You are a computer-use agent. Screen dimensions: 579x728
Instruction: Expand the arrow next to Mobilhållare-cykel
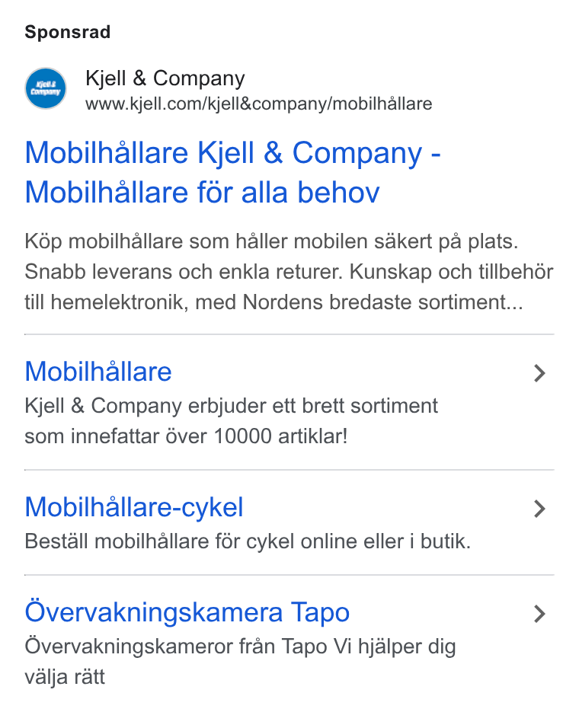pyautogui.click(x=539, y=509)
